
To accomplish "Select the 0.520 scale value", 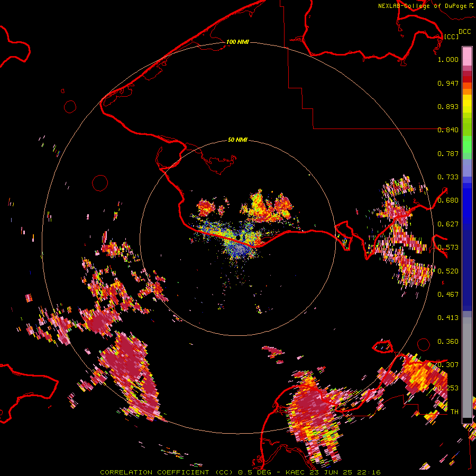I will tap(448, 271).
